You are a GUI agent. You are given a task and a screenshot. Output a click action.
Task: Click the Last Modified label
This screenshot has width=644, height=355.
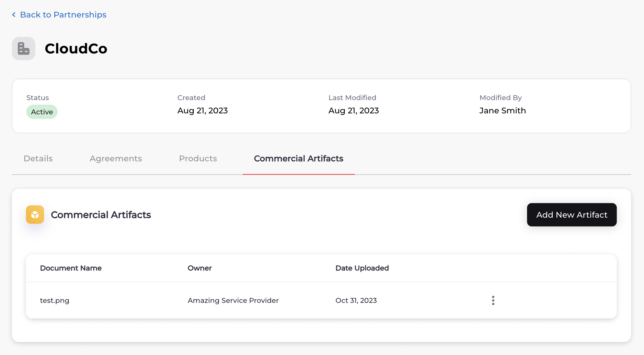pos(352,97)
